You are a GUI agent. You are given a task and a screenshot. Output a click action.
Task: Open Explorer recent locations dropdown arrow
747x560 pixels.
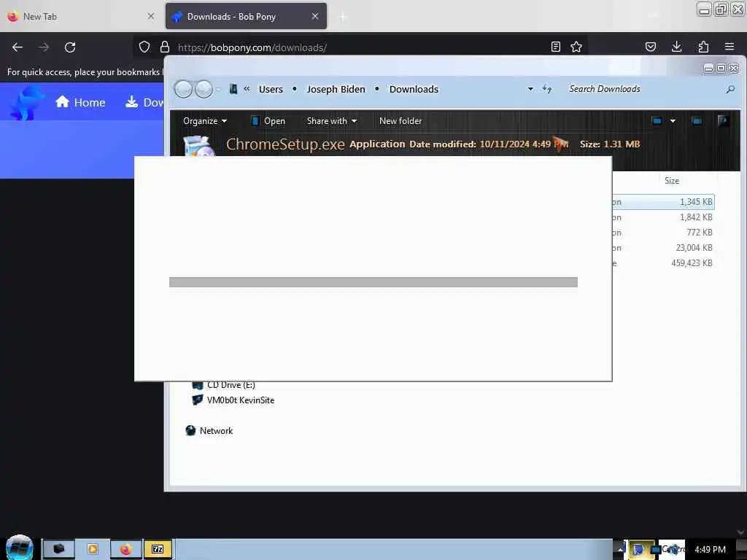tap(218, 90)
